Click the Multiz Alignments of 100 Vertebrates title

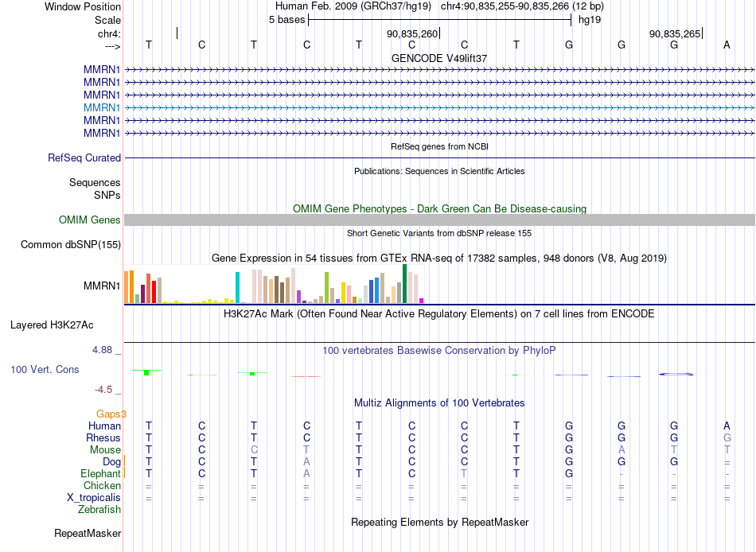[439, 402]
